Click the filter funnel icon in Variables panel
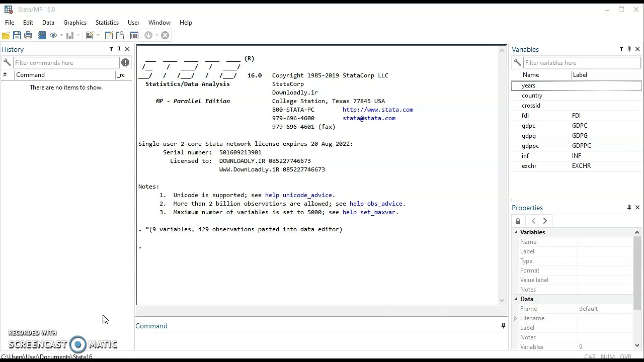Viewport: 644px width, 362px height. [x=621, y=49]
